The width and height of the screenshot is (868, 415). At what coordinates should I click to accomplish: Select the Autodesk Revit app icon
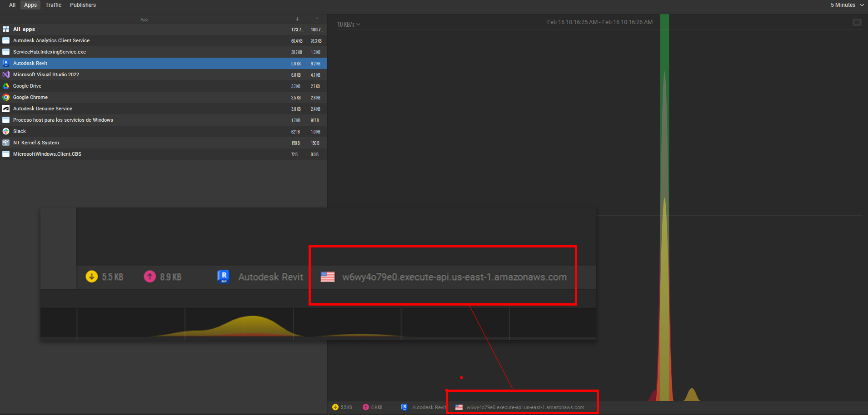click(6, 63)
